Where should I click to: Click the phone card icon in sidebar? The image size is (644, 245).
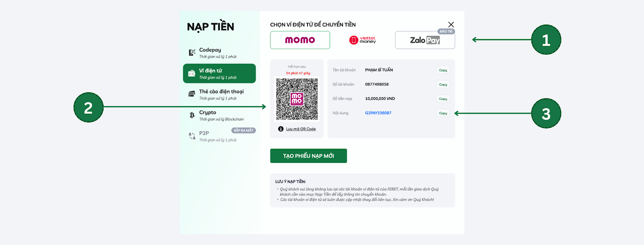click(x=192, y=94)
